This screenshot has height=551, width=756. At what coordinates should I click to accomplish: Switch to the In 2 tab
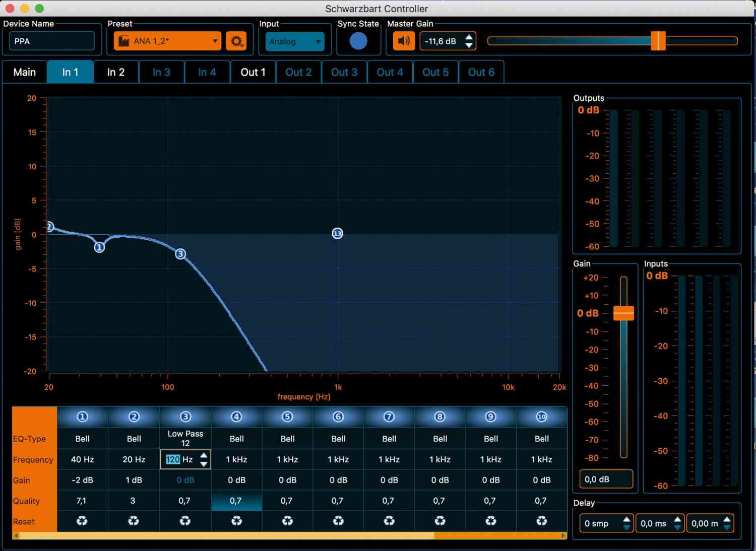116,72
